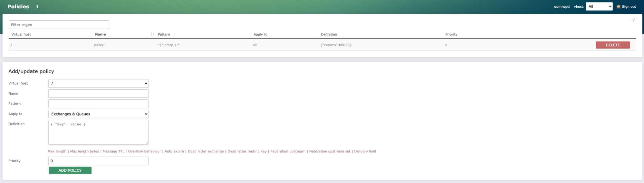Click the '/' virtual host cell for policy1
This screenshot has width=644, height=183.
pyautogui.click(x=11, y=45)
